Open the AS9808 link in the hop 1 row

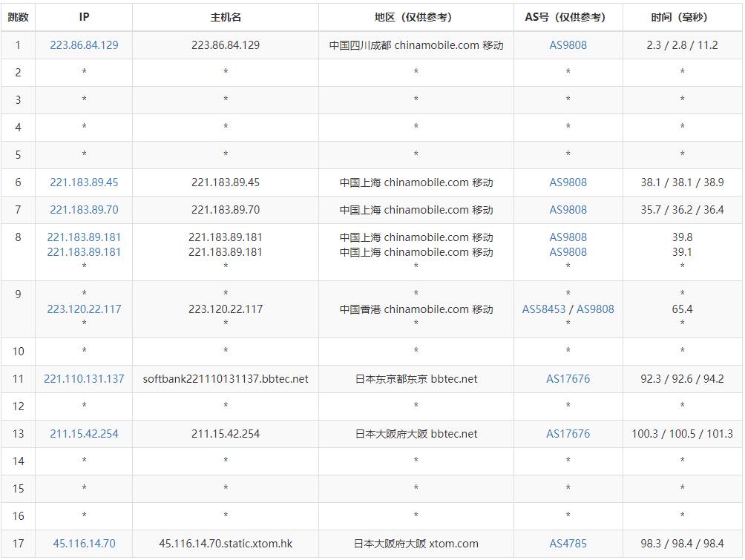(x=568, y=45)
